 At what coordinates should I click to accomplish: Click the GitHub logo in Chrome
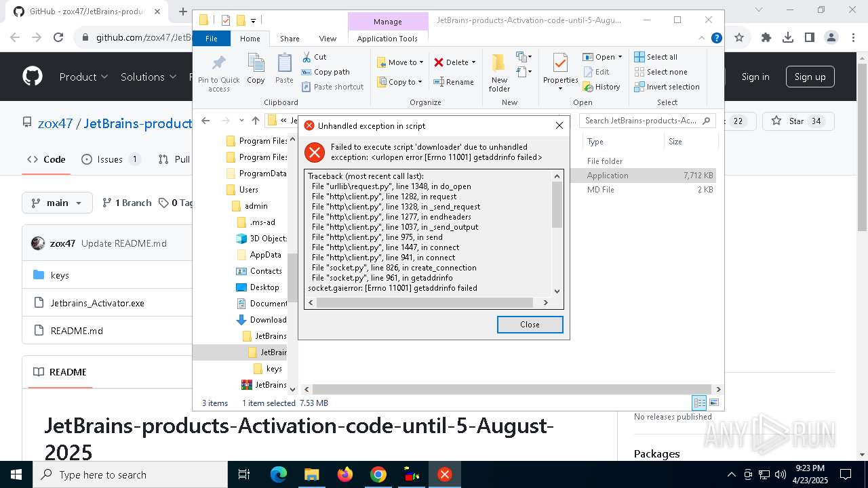coord(33,77)
